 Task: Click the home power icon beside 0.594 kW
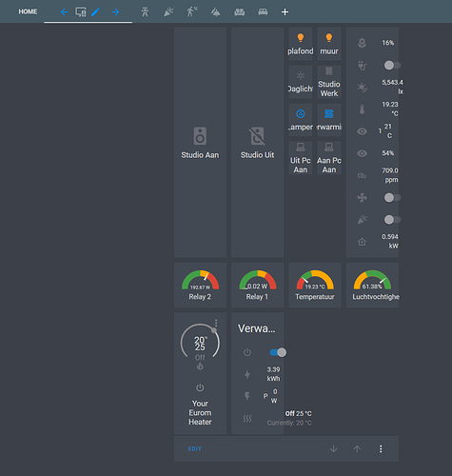pyautogui.click(x=362, y=242)
